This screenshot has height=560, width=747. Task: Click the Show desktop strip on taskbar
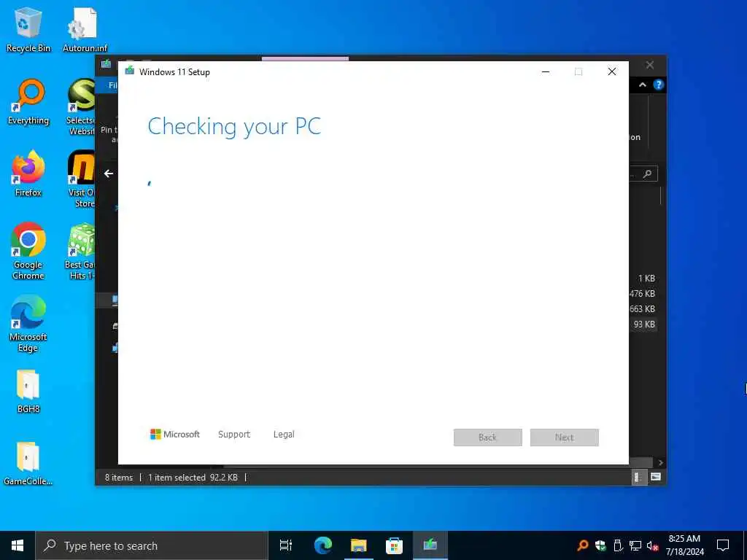click(x=745, y=545)
